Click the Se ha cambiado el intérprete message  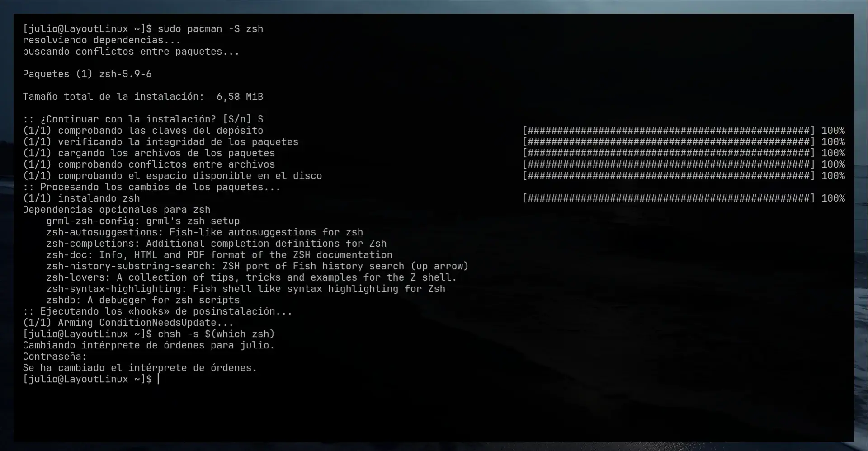pyautogui.click(x=139, y=367)
